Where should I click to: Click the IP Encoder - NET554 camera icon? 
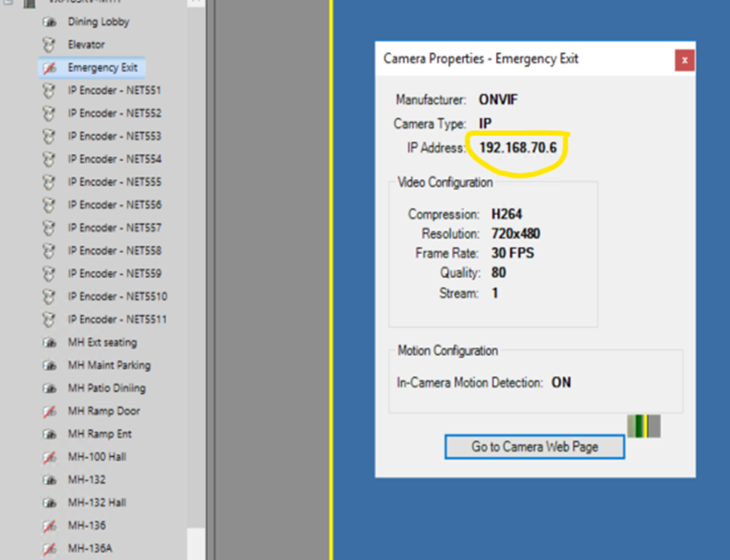click(49, 160)
